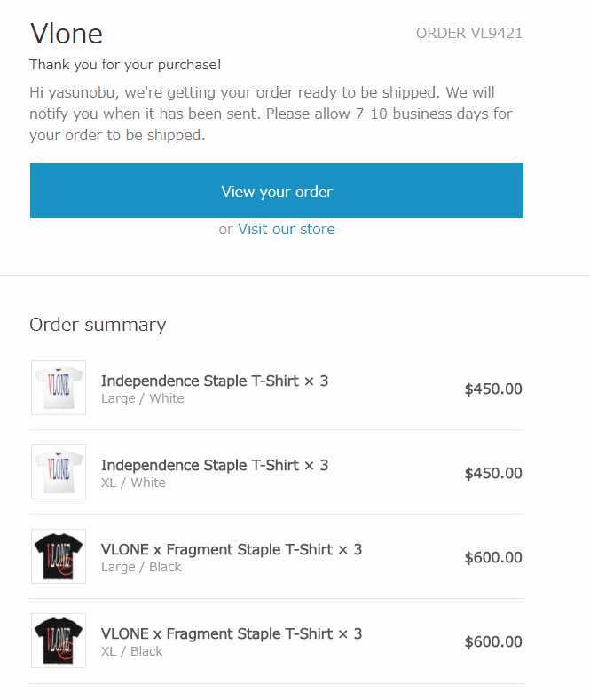Viewport: 590px width, 700px height.
Task: Open the Visit our store link
Action: [286, 229]
